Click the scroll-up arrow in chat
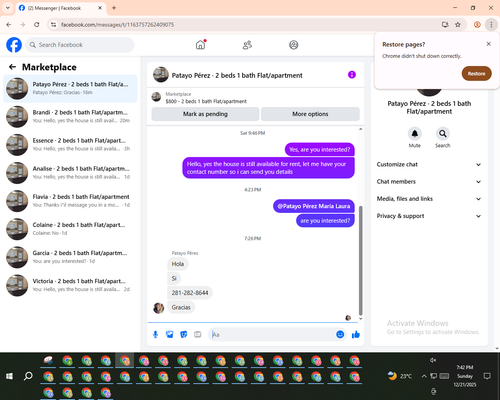500x400 pixels. pyautogui.click(x=360, y=129)
